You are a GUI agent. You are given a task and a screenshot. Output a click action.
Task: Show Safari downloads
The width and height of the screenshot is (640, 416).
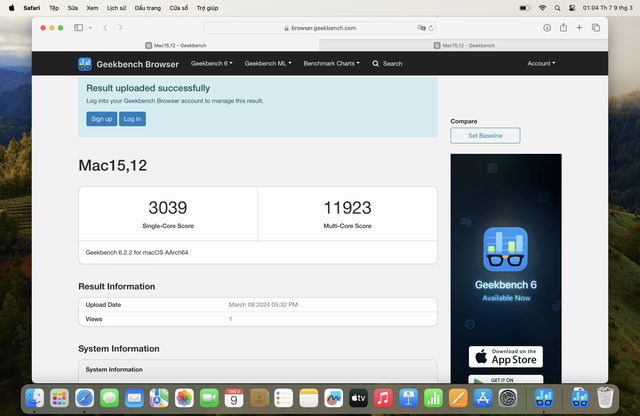tap(547, 28)
